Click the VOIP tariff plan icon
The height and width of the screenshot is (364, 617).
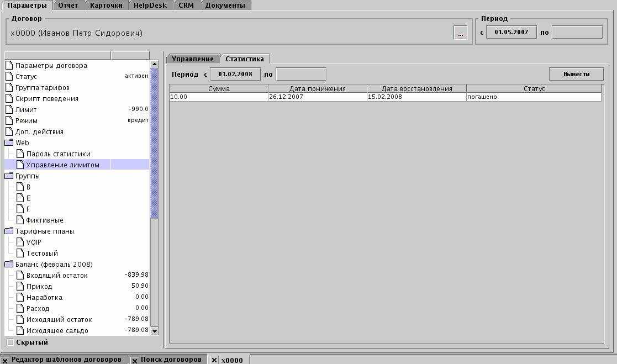(21, 242)
